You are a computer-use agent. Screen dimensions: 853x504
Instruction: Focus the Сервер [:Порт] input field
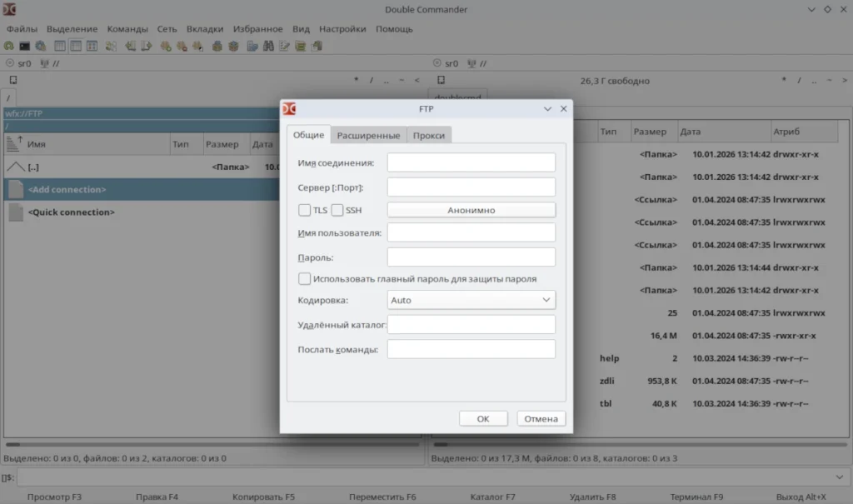471,187
